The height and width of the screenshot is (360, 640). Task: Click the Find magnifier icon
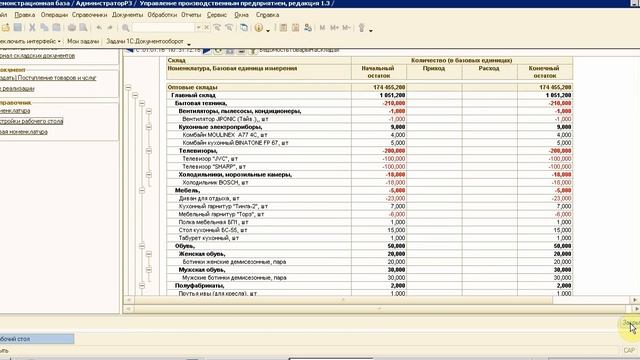[125, 28]
